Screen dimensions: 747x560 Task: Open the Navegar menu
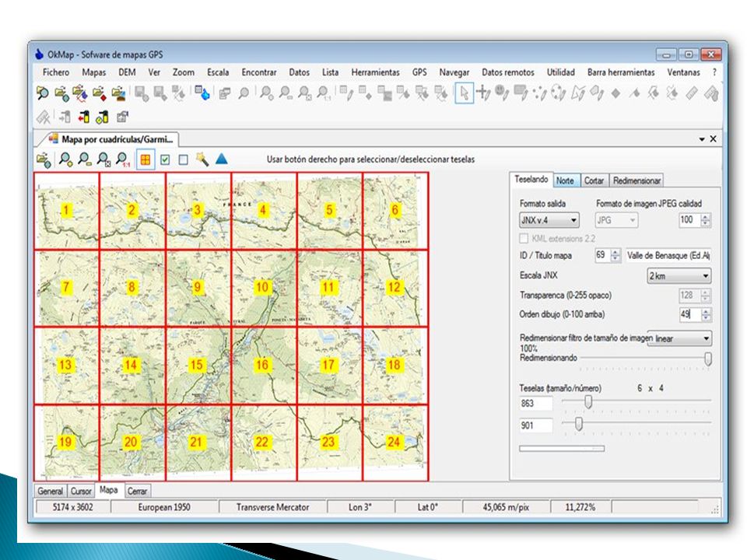click(454, 72)
